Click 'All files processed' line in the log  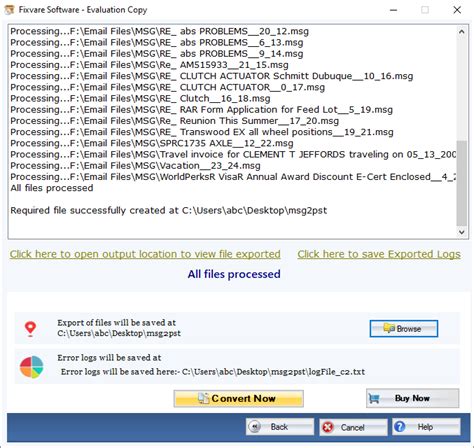click(52, 188)
